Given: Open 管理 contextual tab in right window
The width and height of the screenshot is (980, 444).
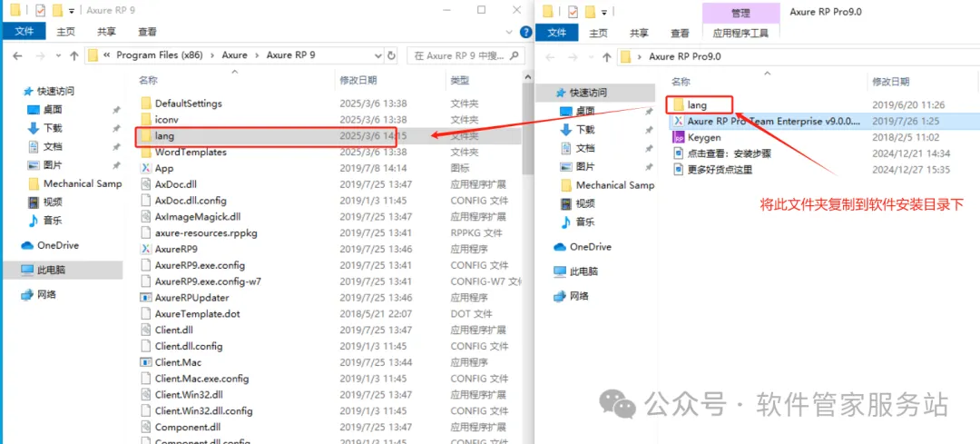Looking at the screenshot, I should click(x=741, y=13).
